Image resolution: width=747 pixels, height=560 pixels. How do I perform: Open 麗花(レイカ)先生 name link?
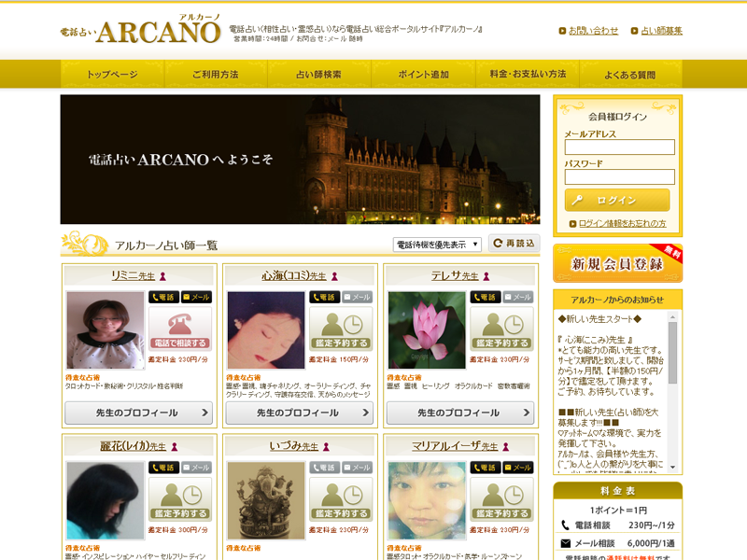coord(133,446)
